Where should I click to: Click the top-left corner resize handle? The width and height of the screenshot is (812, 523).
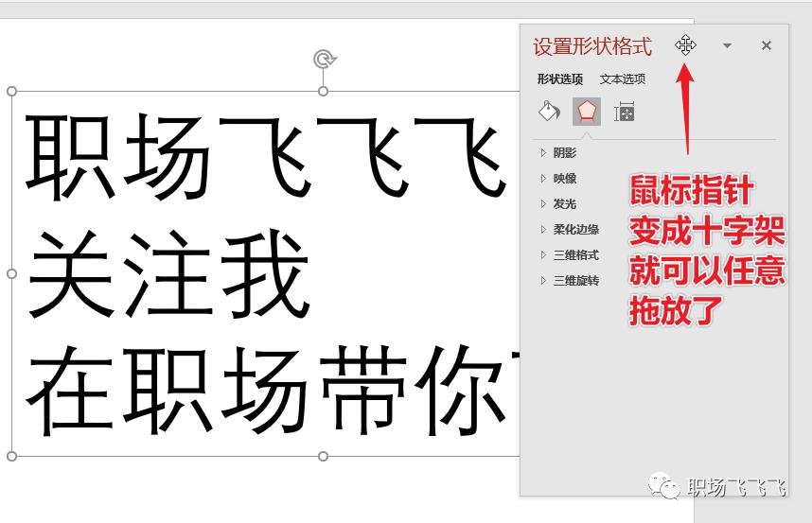click(11, 92)
